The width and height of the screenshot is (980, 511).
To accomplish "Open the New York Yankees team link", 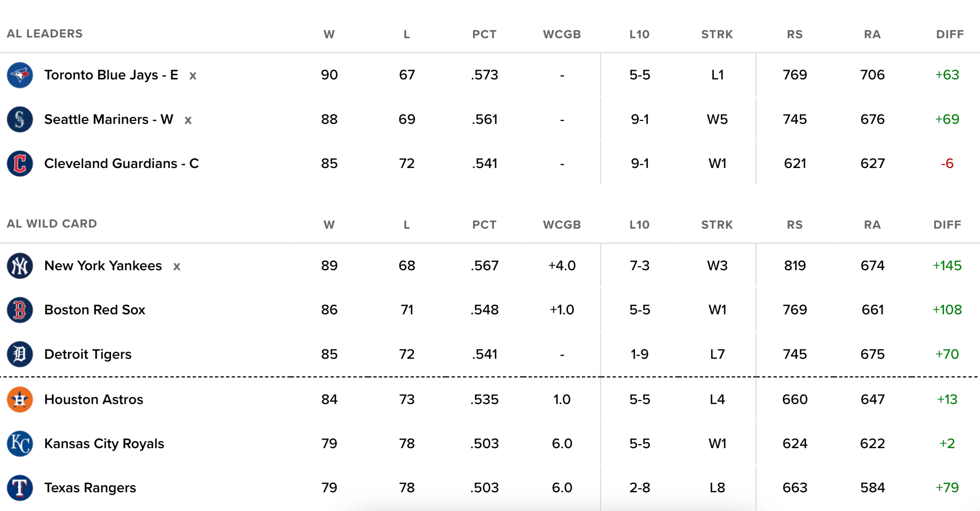I will click(103, 266).
